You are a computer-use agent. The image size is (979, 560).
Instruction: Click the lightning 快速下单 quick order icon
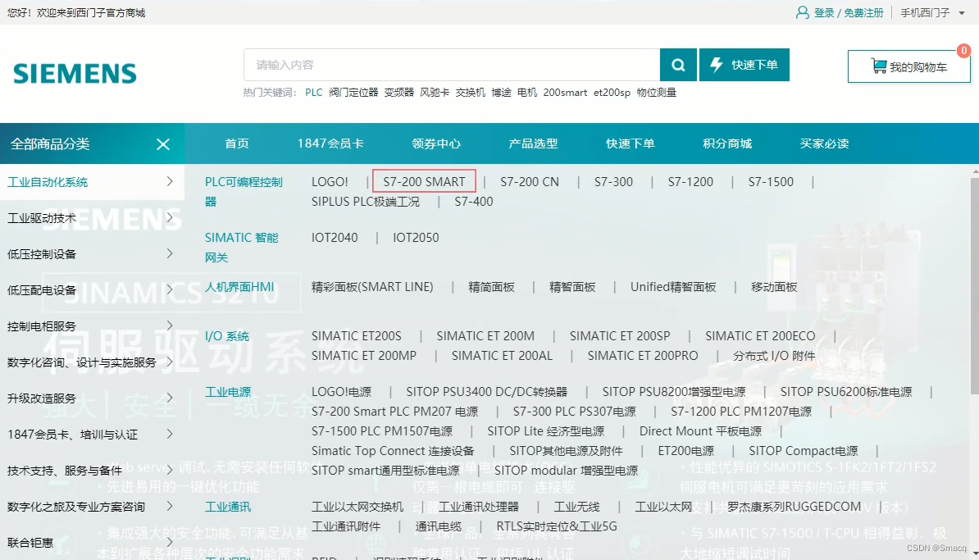point(716,63)
